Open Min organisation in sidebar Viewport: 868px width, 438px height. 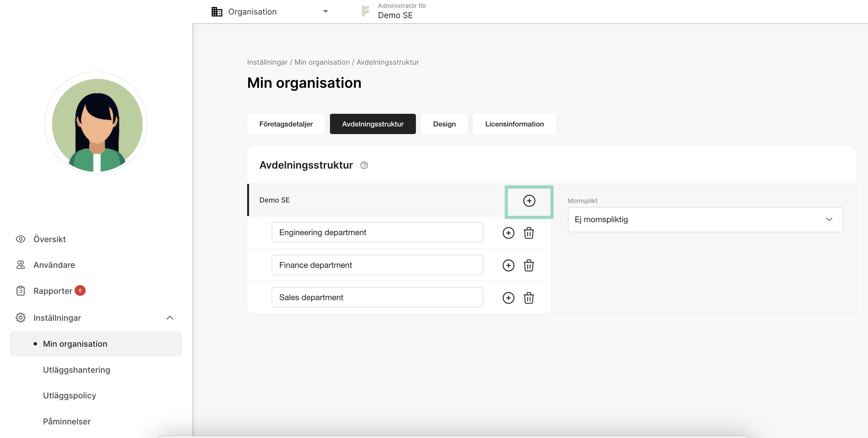tap(96, 344)
